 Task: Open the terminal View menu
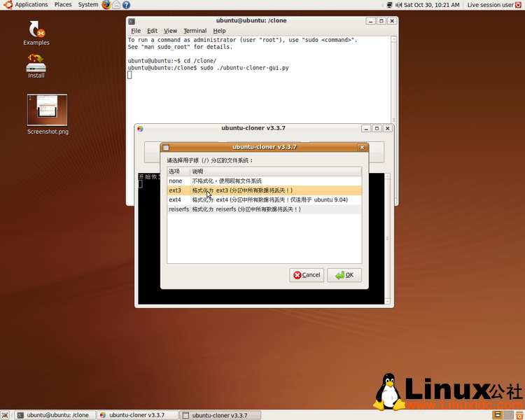click(x=170, y=31)
